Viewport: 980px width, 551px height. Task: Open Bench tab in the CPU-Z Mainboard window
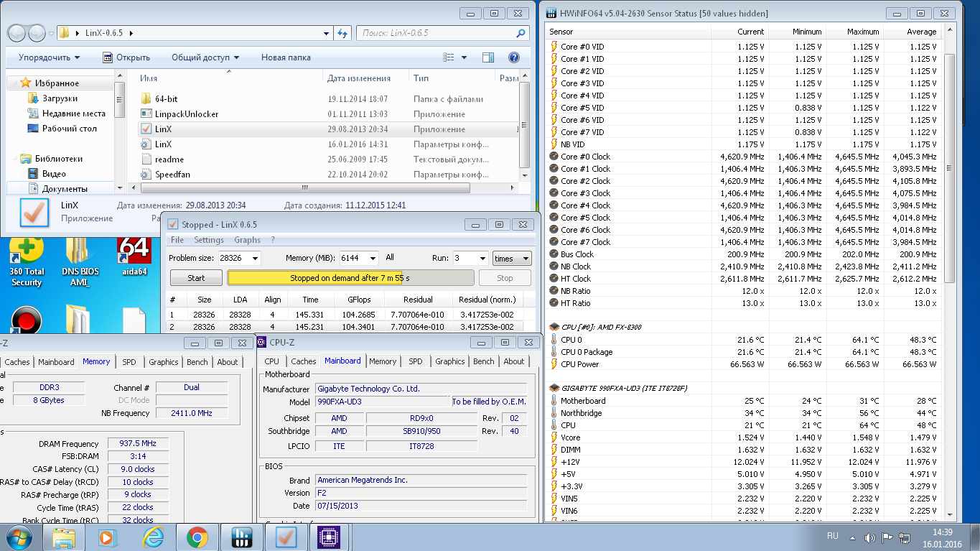coord(484,361)
